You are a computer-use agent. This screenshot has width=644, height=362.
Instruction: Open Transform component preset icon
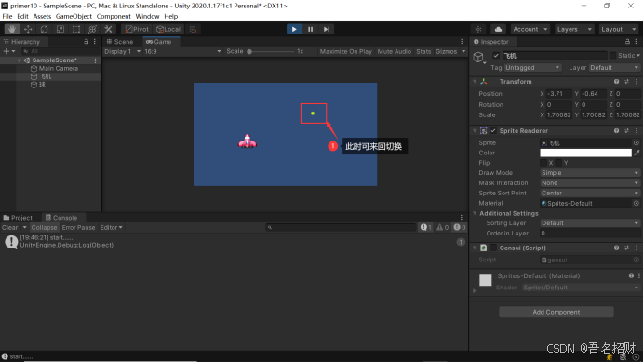[626, 81]
